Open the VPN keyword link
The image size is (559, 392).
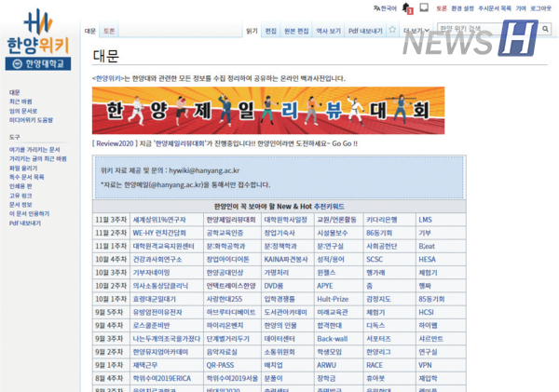coord(425,365)
